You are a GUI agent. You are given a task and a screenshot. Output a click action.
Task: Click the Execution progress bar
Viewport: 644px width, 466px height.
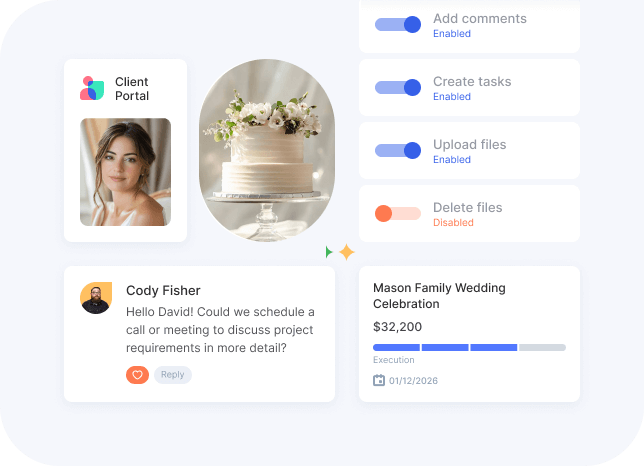pos(469,347)
